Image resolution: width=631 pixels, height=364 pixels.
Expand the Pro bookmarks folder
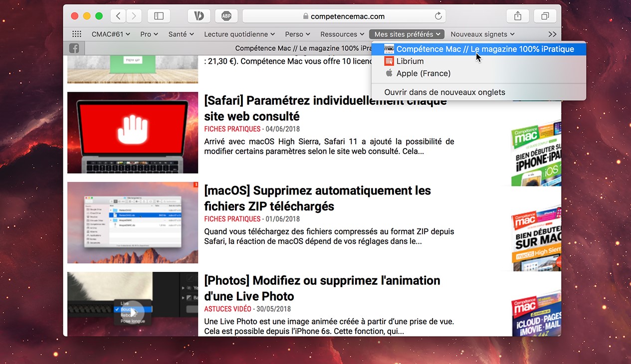[149, 34]
